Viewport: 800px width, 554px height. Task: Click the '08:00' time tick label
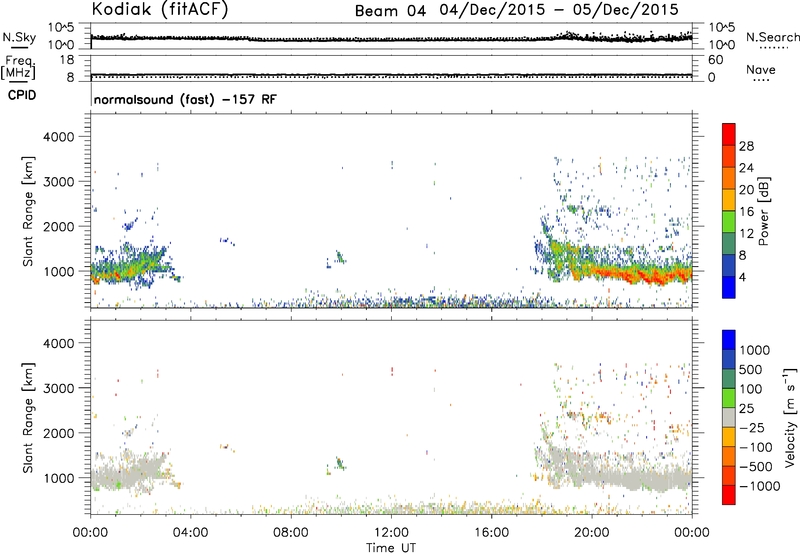pos(291,533)
